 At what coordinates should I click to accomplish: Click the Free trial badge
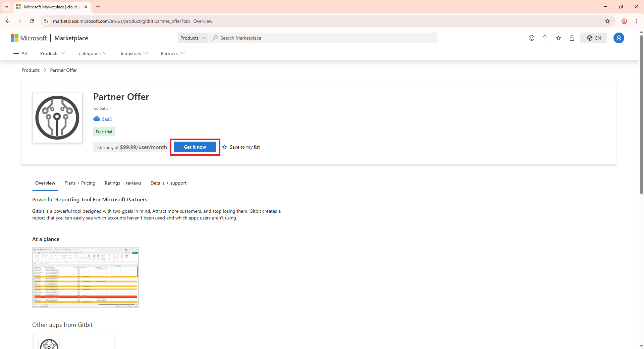104,132
